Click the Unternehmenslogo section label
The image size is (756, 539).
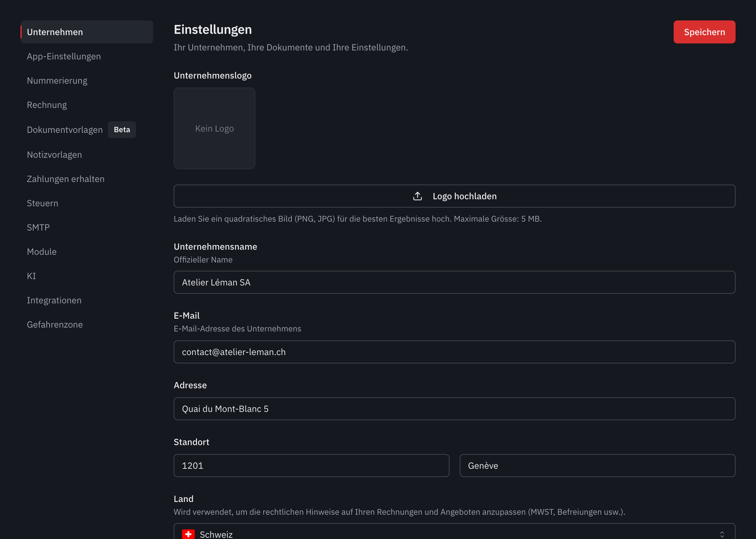coord(213,76)
